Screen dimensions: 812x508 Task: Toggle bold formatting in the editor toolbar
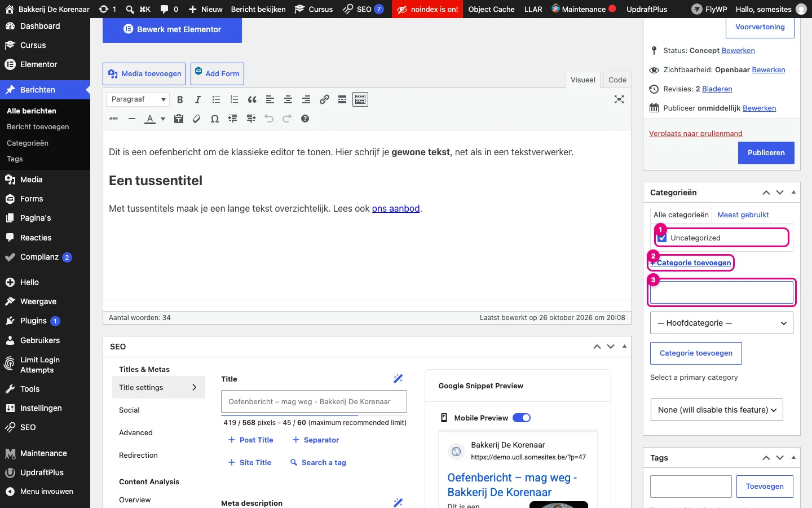[x=180, y=100]
